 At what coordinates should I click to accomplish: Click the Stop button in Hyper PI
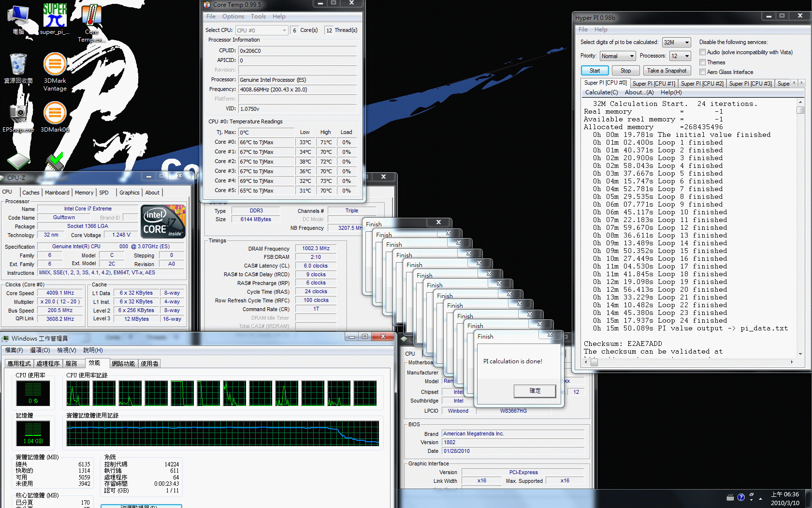[625, 71]
